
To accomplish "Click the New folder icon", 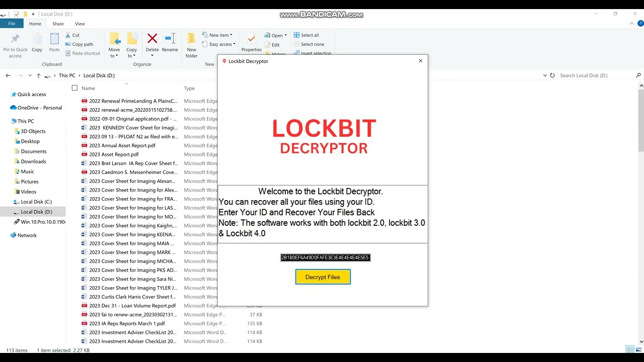I will pos(192,39).
